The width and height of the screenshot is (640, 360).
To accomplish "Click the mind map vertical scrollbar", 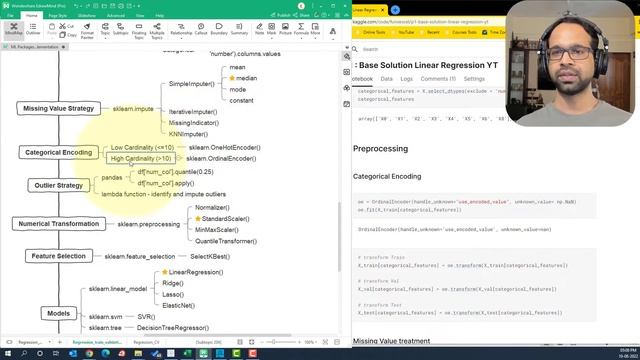I will pyautogui.click(x=339, y=237).
